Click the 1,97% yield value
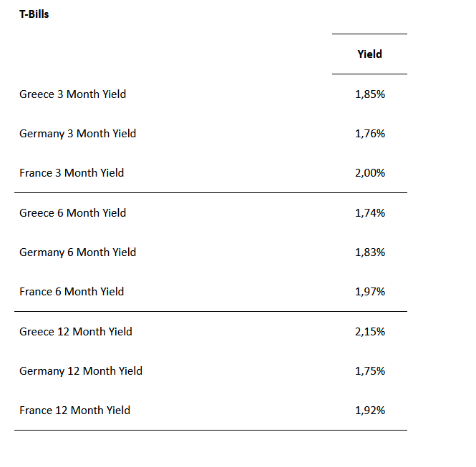Image resolution: width=476 pixels, height=467 pixels. [x=370, y=292]
